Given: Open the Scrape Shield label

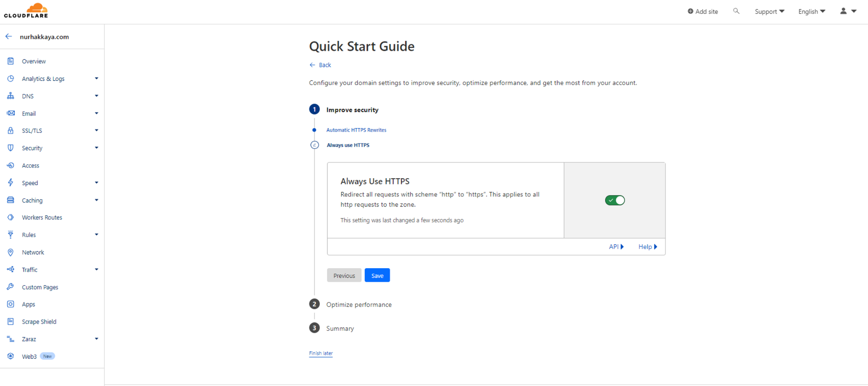Looking at the screenshot, I should (x=39, y=322).
